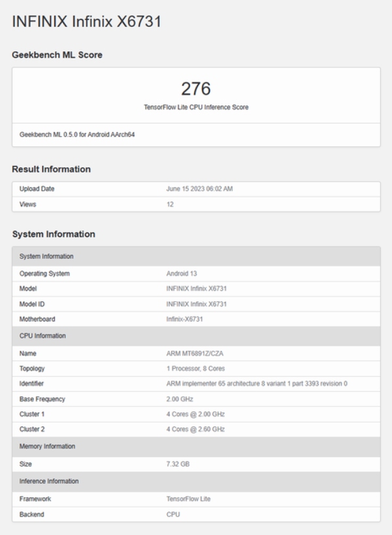This screenshot has width=392, height=535.
Task: Click the Inference Information header row
Action: pyautogui.click(x=197, y=481)
